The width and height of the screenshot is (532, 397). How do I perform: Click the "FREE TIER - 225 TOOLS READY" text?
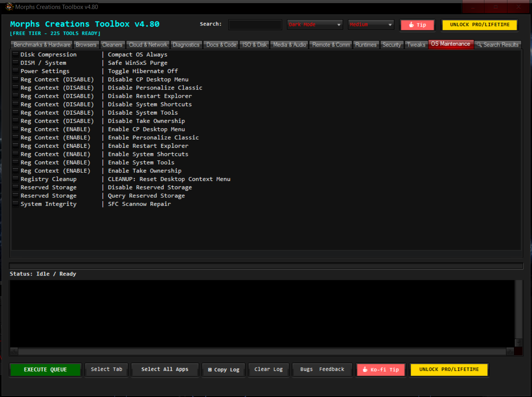click(x=55, y=34)
